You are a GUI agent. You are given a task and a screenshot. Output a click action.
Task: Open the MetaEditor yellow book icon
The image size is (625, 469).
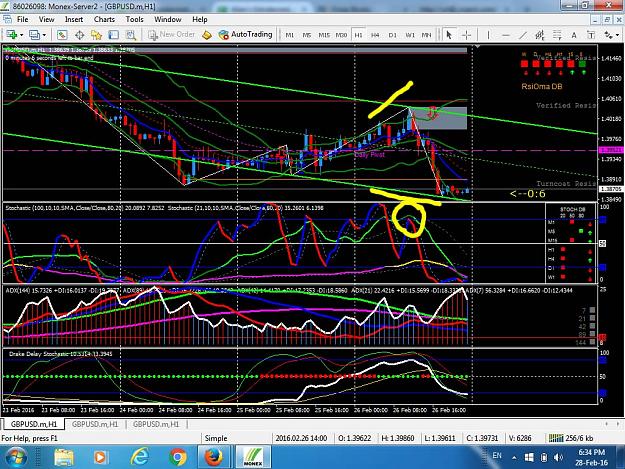206,35
